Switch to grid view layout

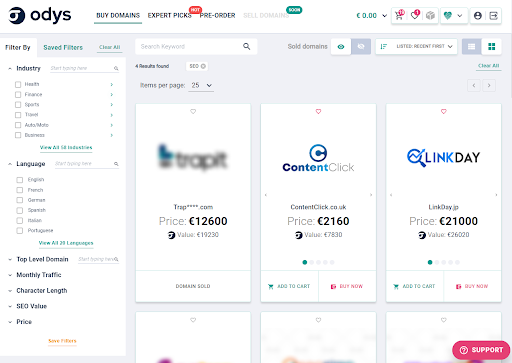491,47
